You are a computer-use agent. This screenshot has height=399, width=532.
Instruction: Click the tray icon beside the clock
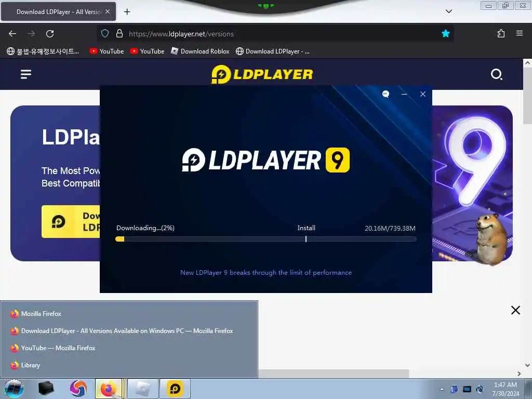tap(480, 389)
